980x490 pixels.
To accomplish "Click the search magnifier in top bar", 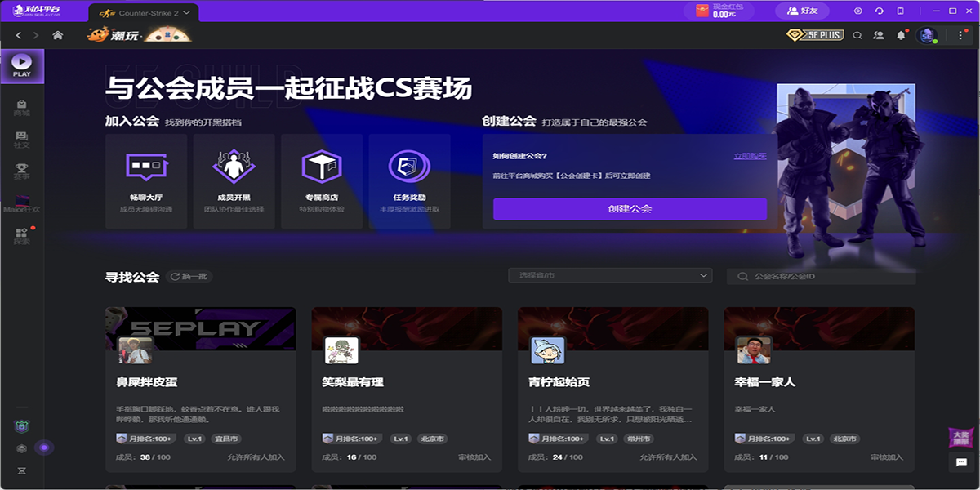I will tap(857, 35).
